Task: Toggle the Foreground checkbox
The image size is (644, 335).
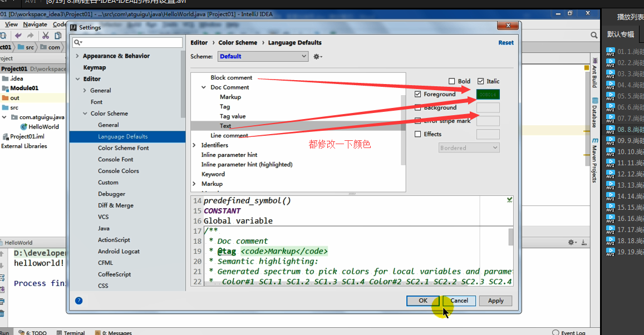Action: tap(417, 94)
